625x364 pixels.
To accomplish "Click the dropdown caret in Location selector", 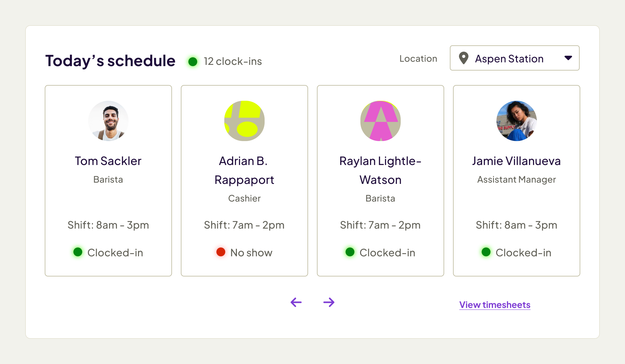I will coord(568,58).
